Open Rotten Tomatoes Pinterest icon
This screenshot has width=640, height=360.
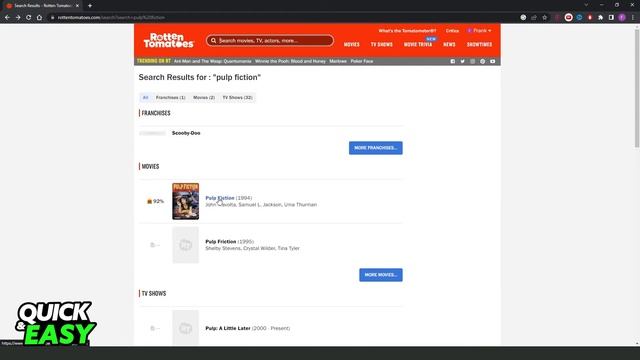click(482, 61)
